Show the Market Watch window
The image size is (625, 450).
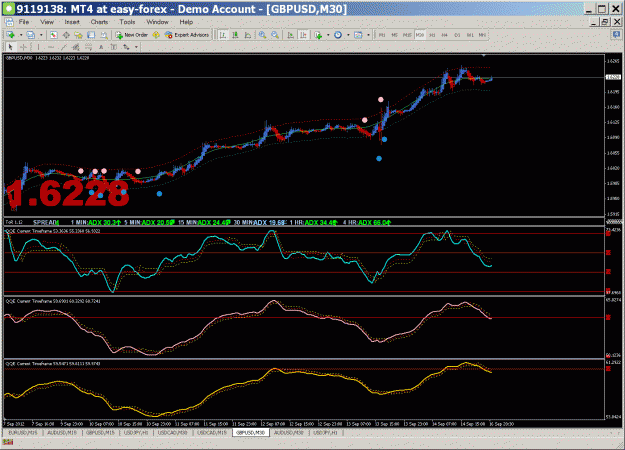[x=53, y=35]
